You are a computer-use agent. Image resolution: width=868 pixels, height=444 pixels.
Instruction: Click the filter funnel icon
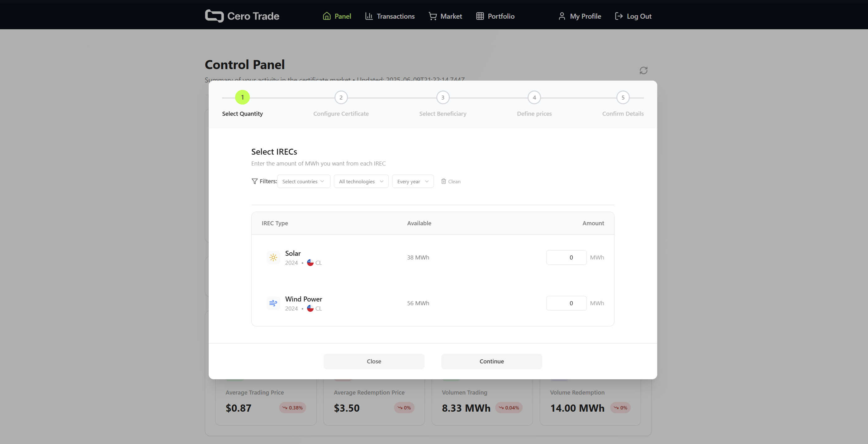[254, 181]
